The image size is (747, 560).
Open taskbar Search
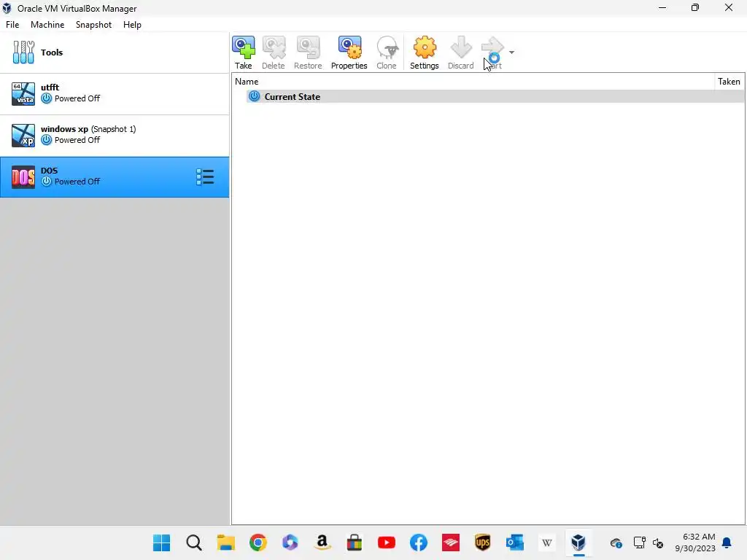click(x=194, y=542)
